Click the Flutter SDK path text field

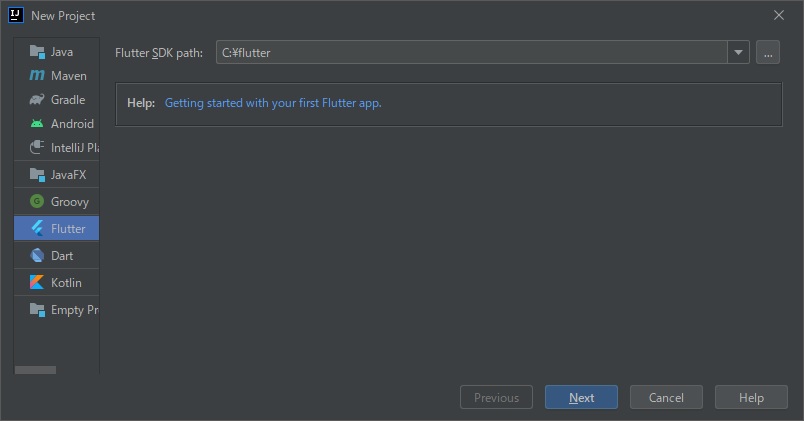470,53
